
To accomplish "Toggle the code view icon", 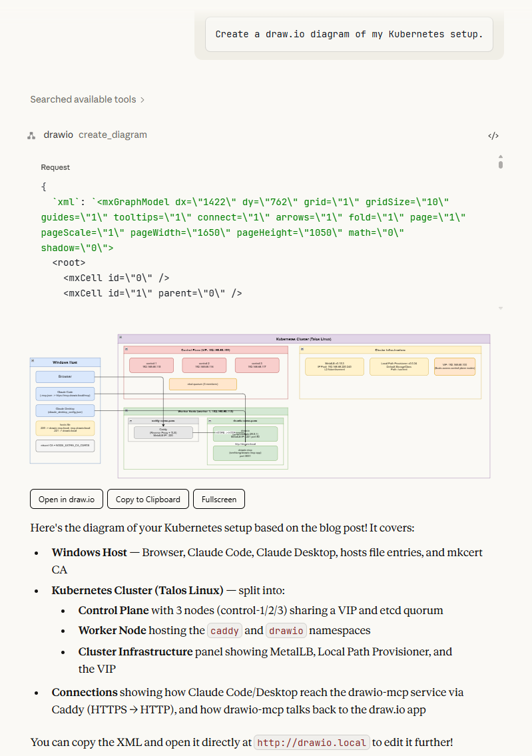I will point(493,136).
